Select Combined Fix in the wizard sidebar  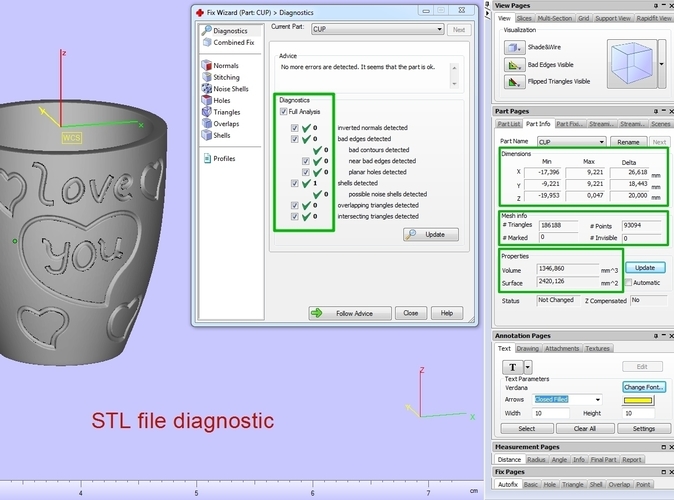pyautogui.click(x=229, y=42)
